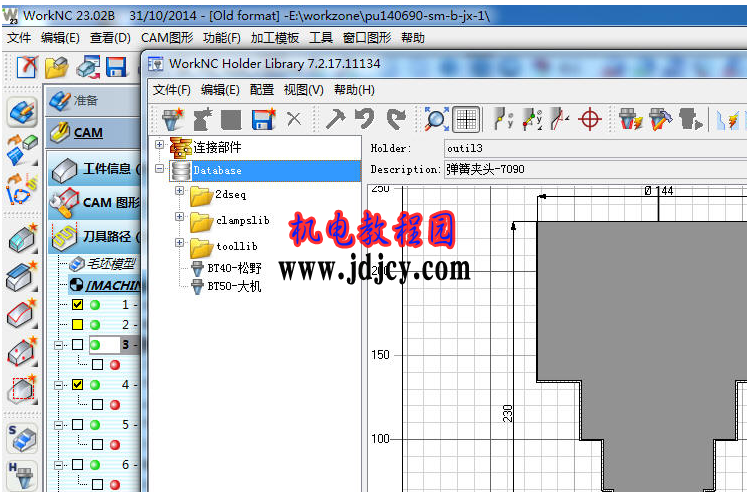Toggle the checkbox for toolpath 5

pos(78,424)
